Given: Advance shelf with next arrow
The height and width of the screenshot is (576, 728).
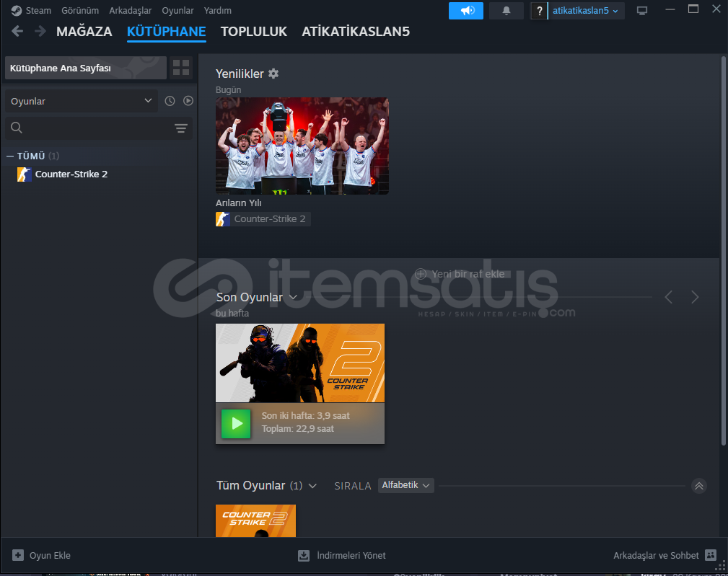Looking at the screenshot, I should click(695, 297).
